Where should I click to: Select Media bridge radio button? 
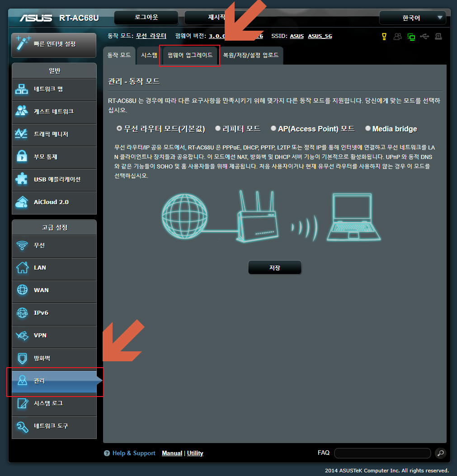367,128
